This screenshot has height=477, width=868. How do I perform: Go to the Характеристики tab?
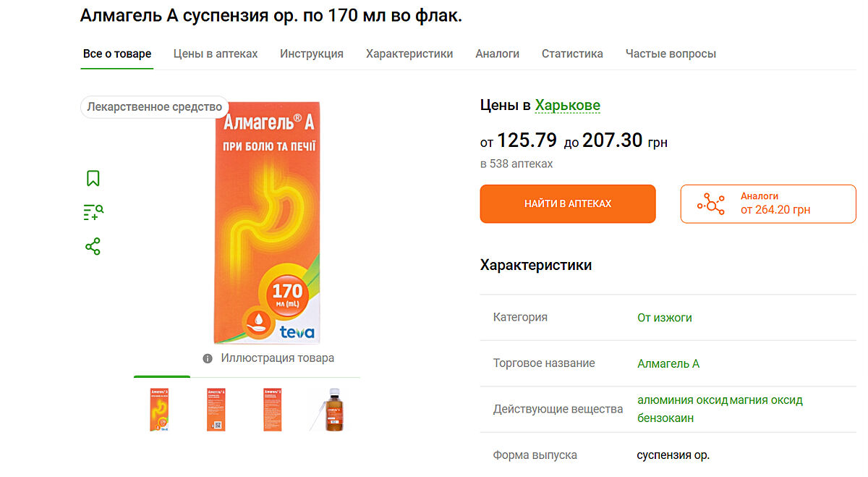(x=409, y=54)
